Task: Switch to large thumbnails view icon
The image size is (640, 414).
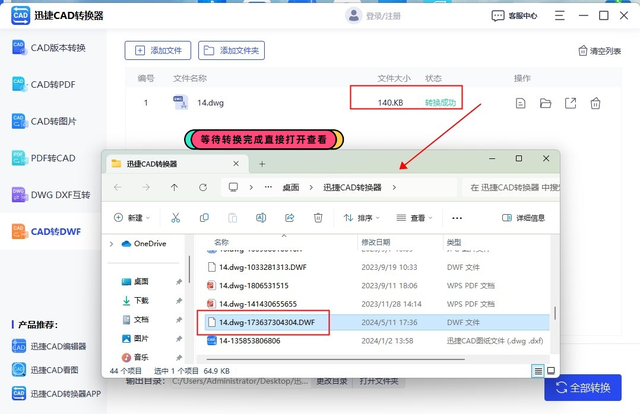Action: 551,371
